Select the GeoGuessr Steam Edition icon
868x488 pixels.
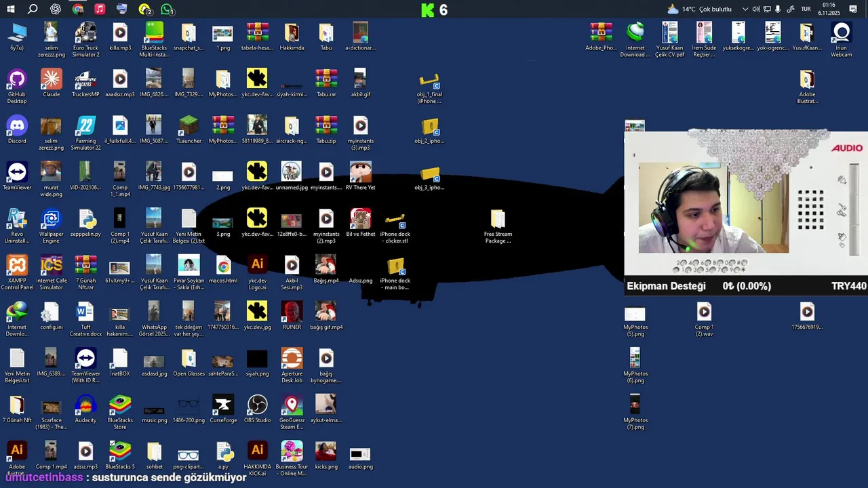292,413
